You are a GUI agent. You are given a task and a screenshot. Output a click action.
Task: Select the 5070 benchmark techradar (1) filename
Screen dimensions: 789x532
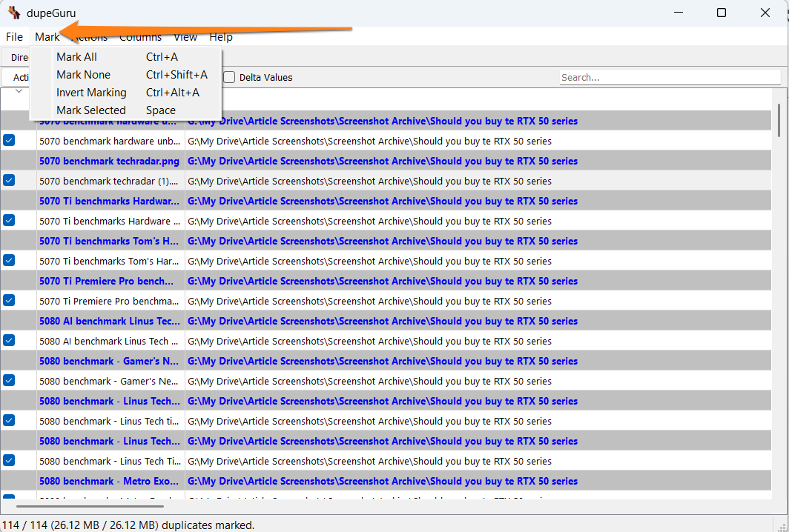point(109,181)
